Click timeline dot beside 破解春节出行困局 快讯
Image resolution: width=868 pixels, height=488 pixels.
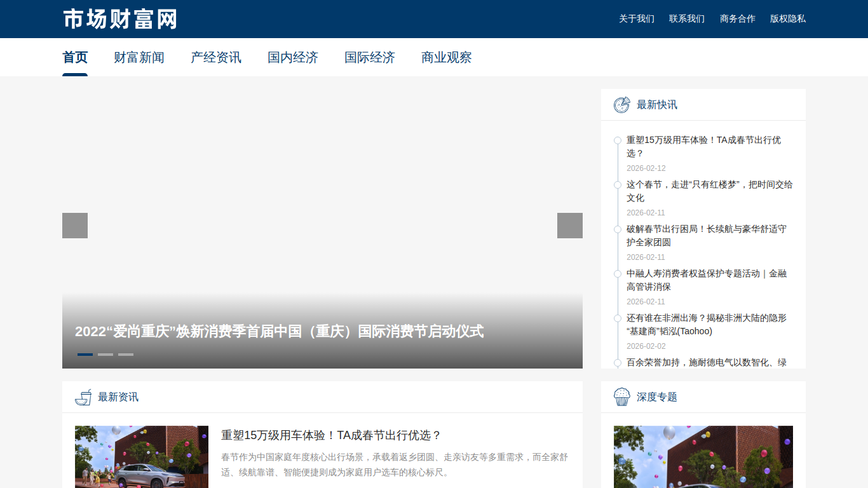coord(618,229)
